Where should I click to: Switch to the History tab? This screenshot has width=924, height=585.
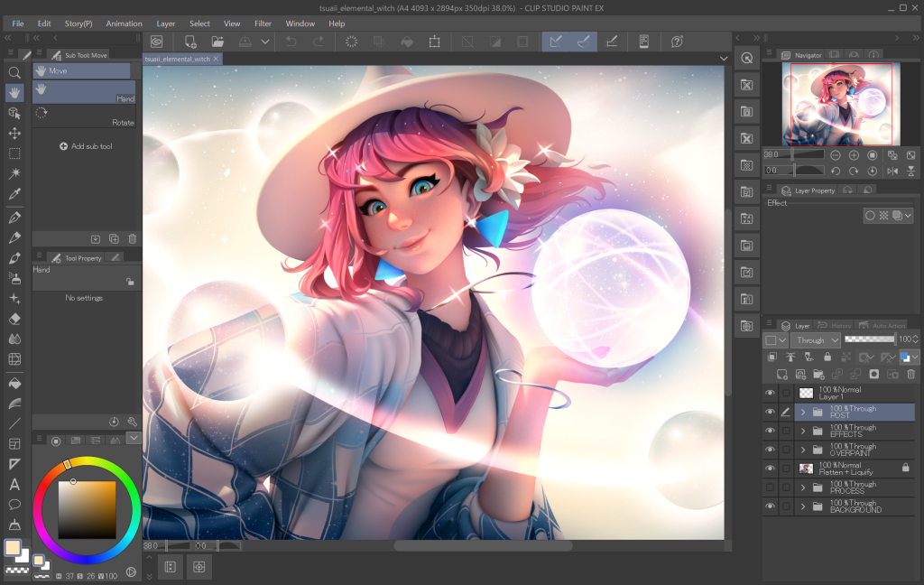click(834, 326)
